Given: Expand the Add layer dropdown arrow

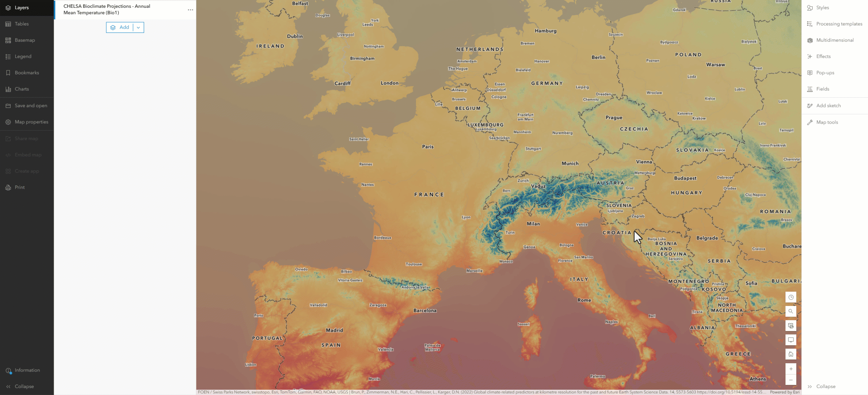Looking at the screenshot, I should [138, 27].
